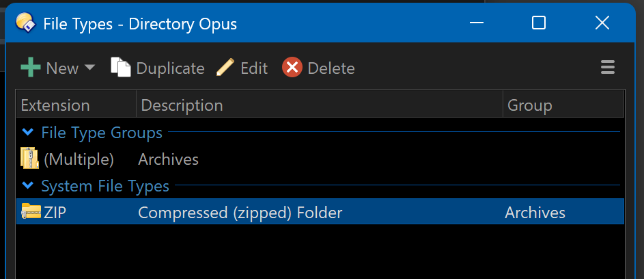Select the Compressed (zipped) Folder row
The image size is (644, 279).
click(320, 212)
